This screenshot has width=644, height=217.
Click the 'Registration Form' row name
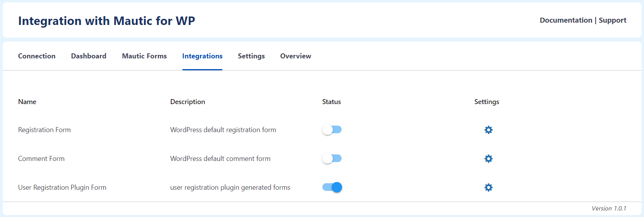(44, 130)
